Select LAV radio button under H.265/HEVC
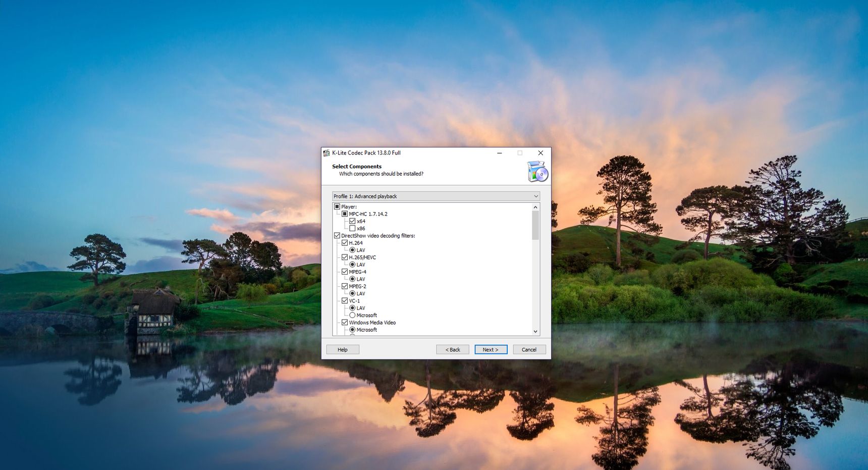 click(352, 265)
